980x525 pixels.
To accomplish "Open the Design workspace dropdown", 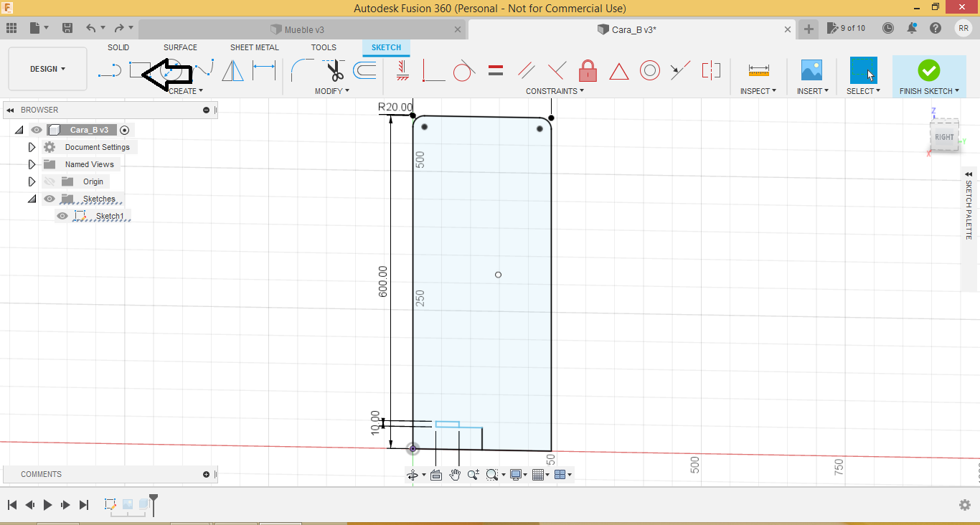I will 47,69.
